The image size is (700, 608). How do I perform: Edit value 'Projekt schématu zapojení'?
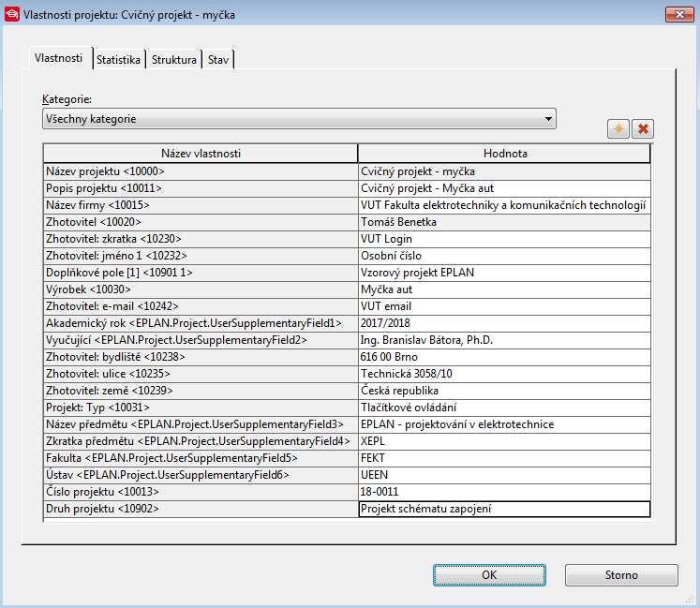(x=504, y=509)
